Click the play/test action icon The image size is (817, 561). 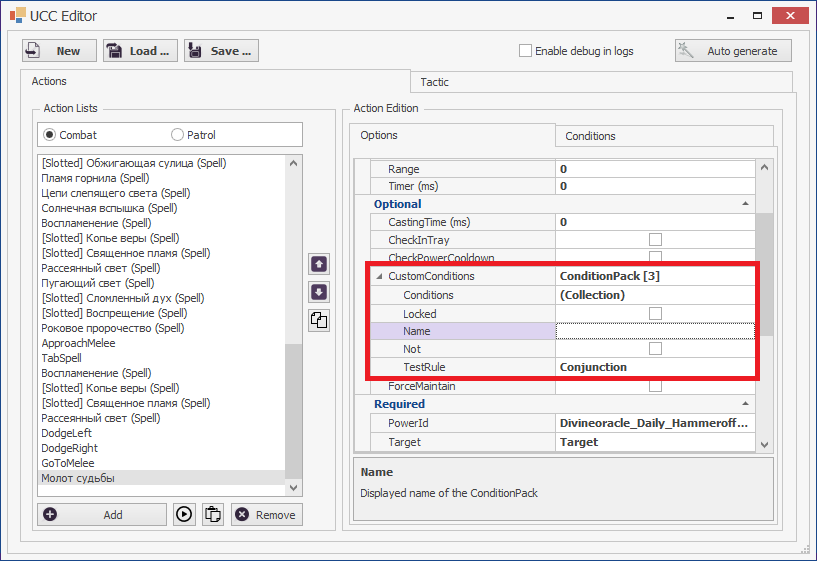[184, 515]
